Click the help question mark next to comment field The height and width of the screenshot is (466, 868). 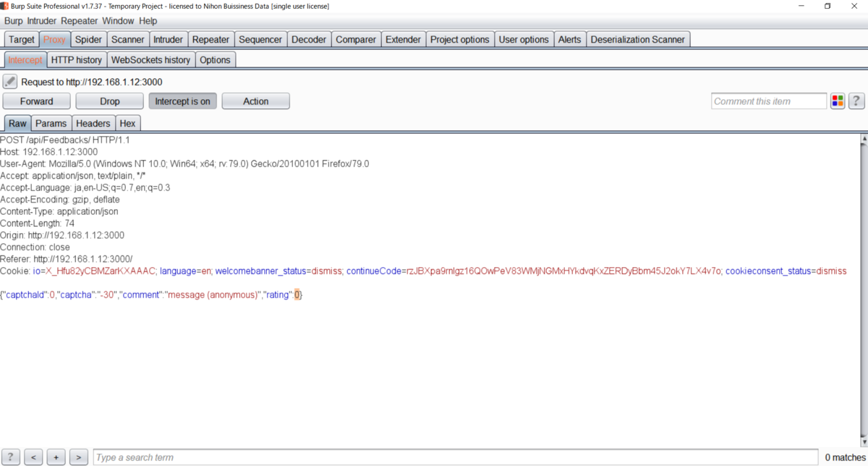point(856,101)
